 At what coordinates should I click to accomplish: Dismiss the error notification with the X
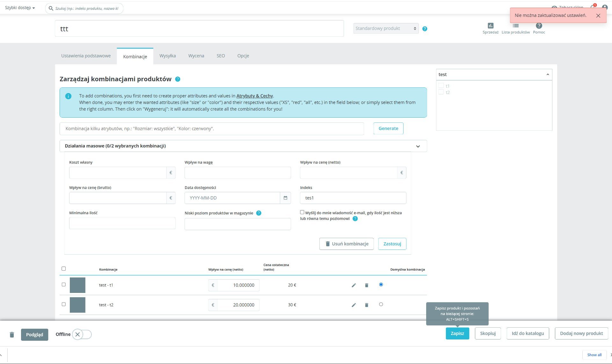pos(598,16)
